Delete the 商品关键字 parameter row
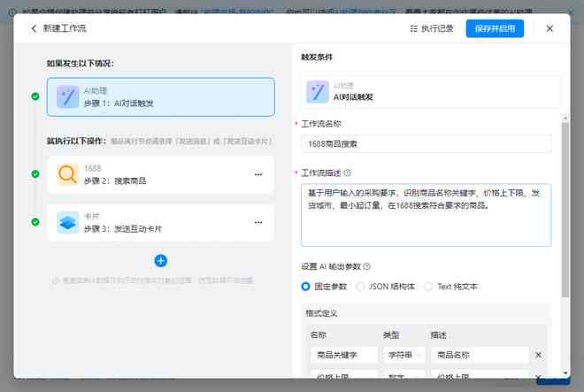This screenshot has width=584, height=392. point(538,355)
